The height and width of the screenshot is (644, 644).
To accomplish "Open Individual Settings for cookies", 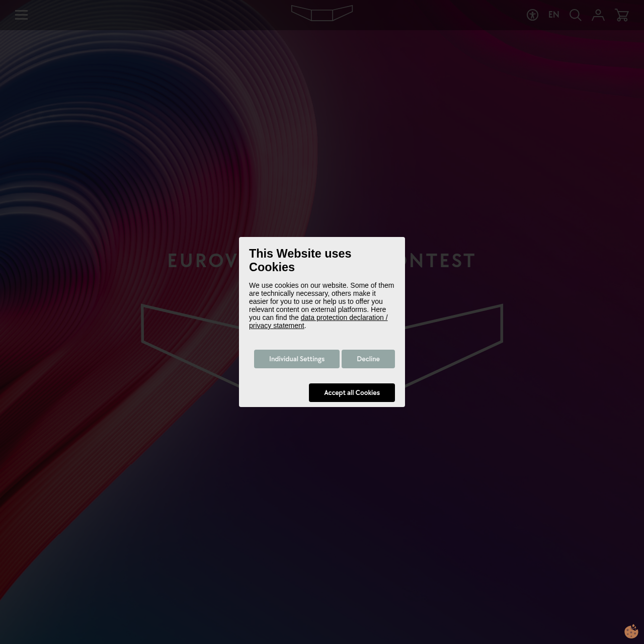I will tap(296, 359).
